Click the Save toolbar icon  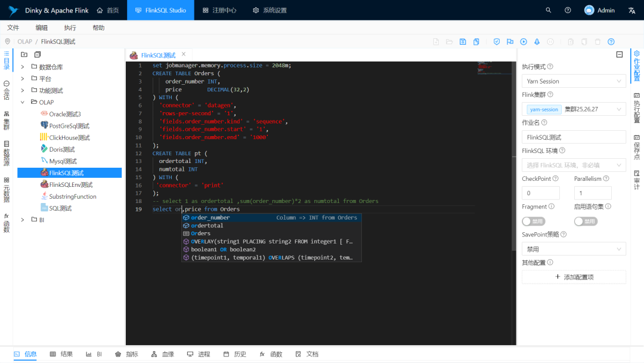pos(463,42)
